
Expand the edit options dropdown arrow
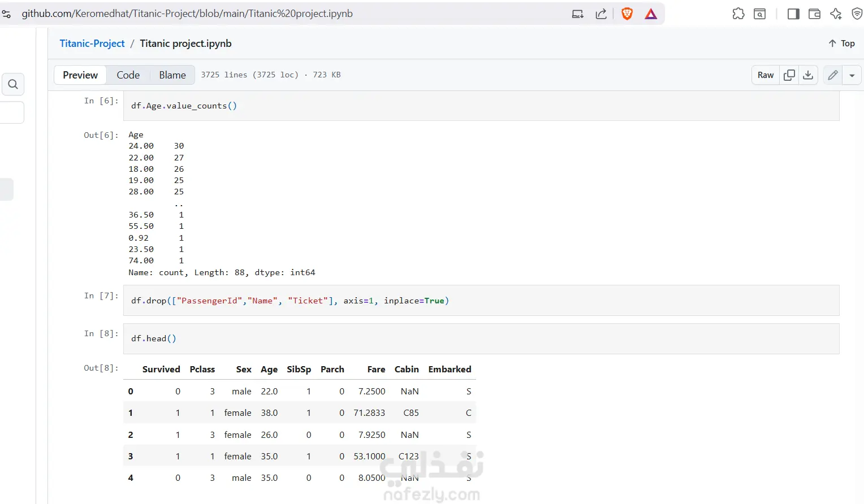tap(852, 75)
